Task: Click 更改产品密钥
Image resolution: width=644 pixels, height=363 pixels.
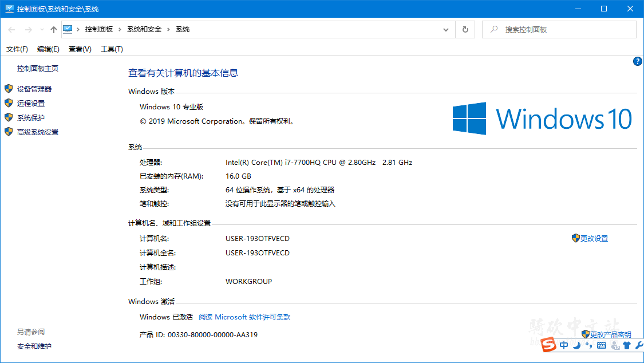Action: (610, 335)
